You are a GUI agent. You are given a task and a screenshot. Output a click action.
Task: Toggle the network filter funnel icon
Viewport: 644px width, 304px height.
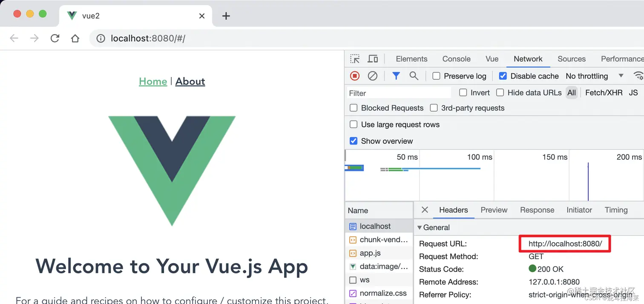(396, 76)
